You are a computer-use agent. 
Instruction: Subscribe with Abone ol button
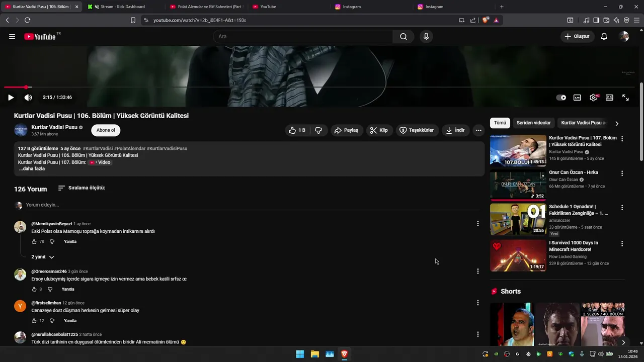106,130
